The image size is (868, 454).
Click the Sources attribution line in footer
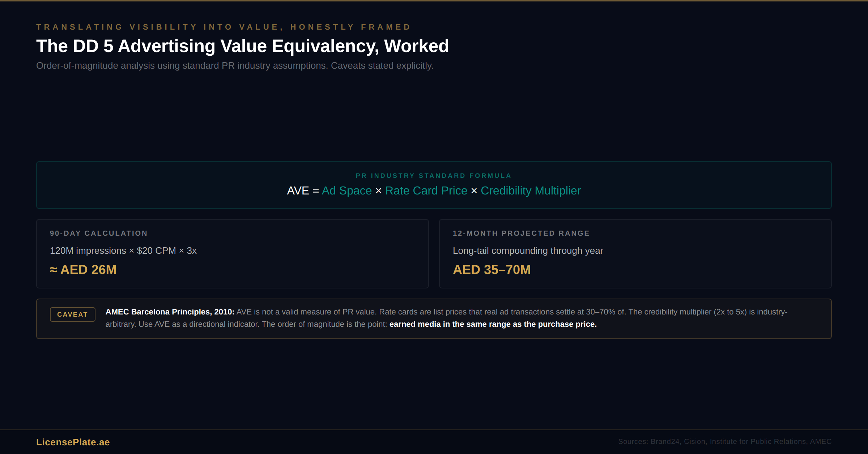(724, 442)
